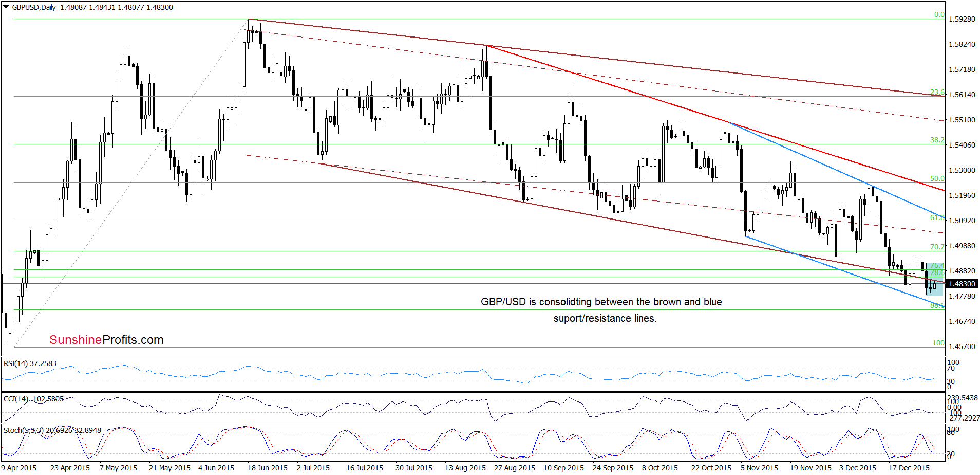
Task: Select the 2 Jul 2015 date label
Action: [313, 468]
